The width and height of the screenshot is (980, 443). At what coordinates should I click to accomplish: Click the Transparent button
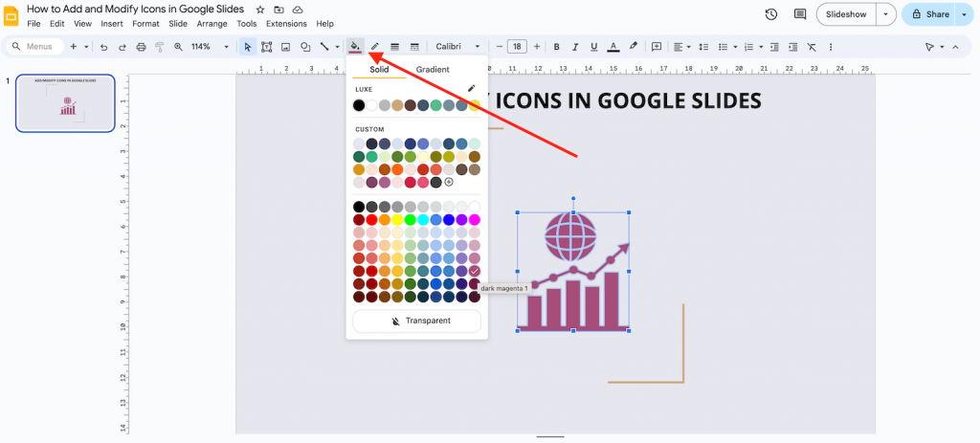[417, 321]
